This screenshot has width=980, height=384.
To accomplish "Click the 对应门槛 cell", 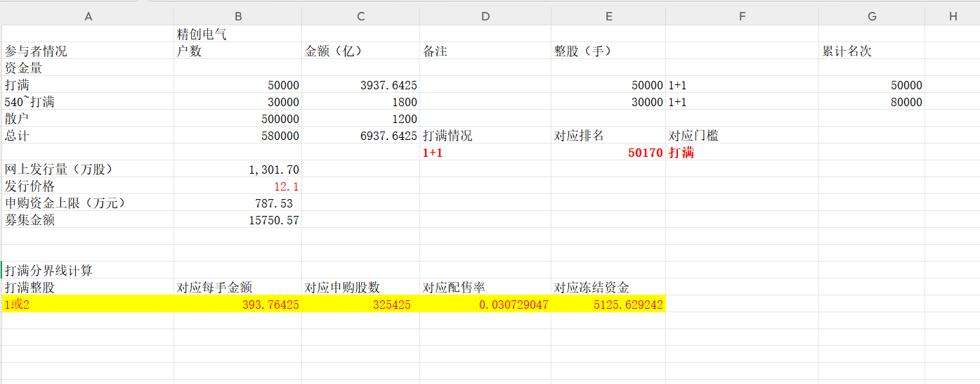I will coord(742,135).
